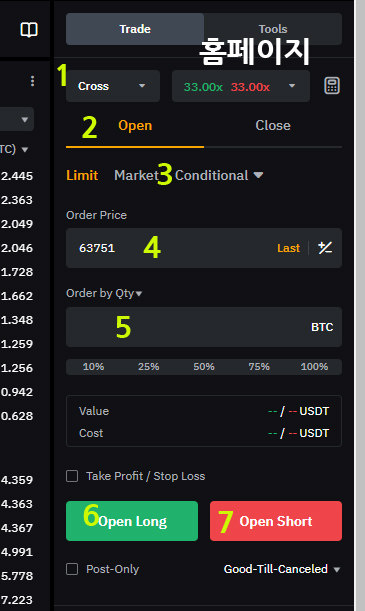The height and width of the screenshot is (611, 365).
Task: Fill Order Price with Last price
Action: [x=288, y=248]
